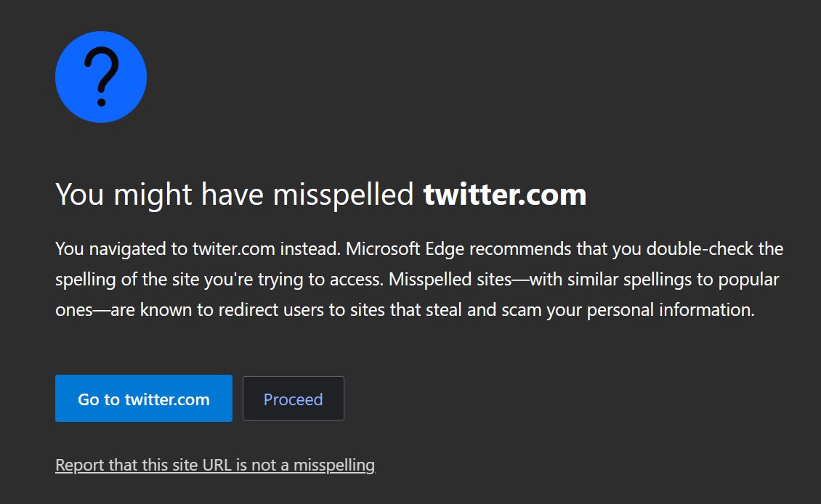The width and height of the screenshot is (821, 504).
Task: Go to twitter.com via the blue button
Action: point(143,398)
